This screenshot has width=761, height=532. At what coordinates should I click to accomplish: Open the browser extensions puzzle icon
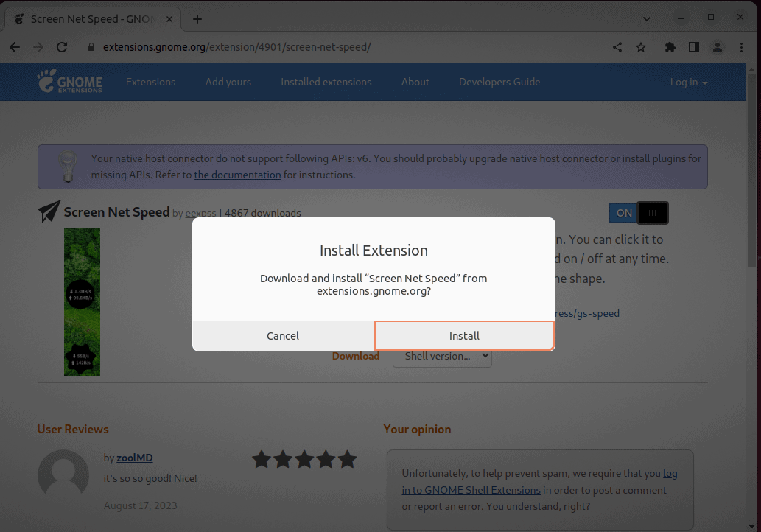click(x=670, y=46)
